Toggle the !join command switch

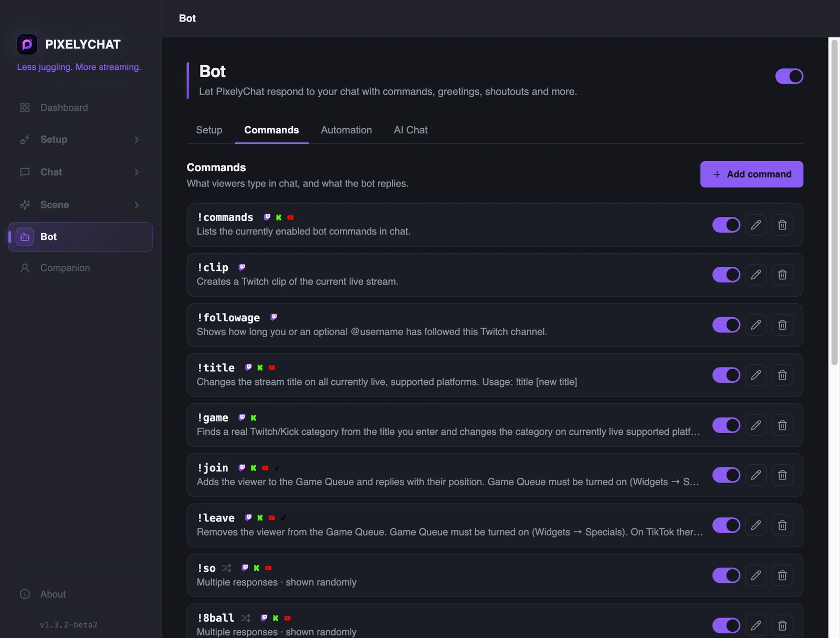tap(726, 475)
